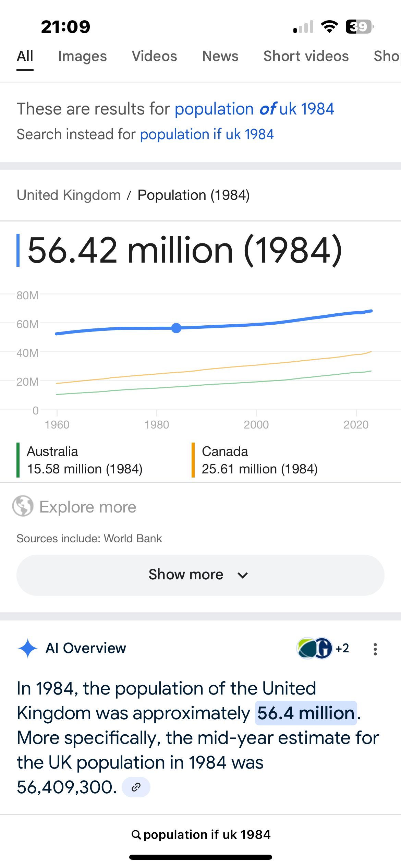Switch to the Images tab
This screenshot has height=868, width=401.
coord(82,56)
